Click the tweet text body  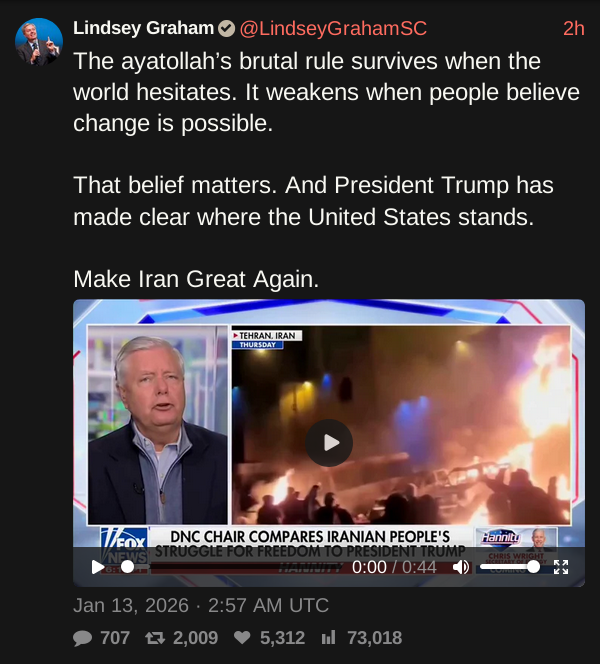pos(326,170)
